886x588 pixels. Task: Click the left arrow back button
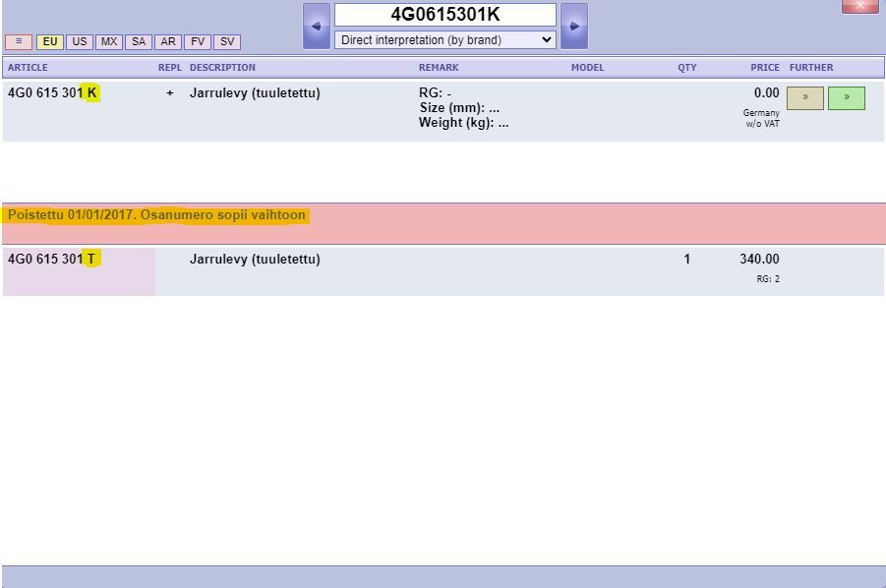pyautogui.click(x=316, y=27)
